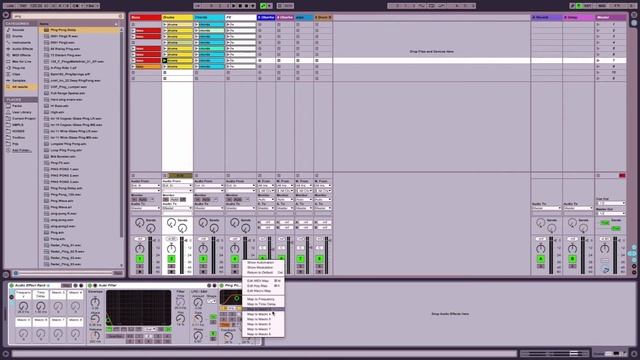Arm the Bass track for recording

coord(140,271)
